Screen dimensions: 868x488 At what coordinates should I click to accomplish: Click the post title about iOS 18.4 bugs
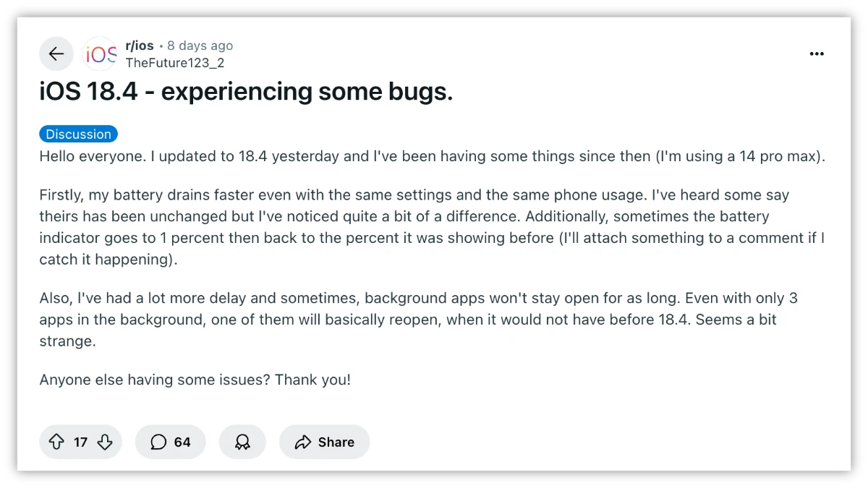pos(246,93)
